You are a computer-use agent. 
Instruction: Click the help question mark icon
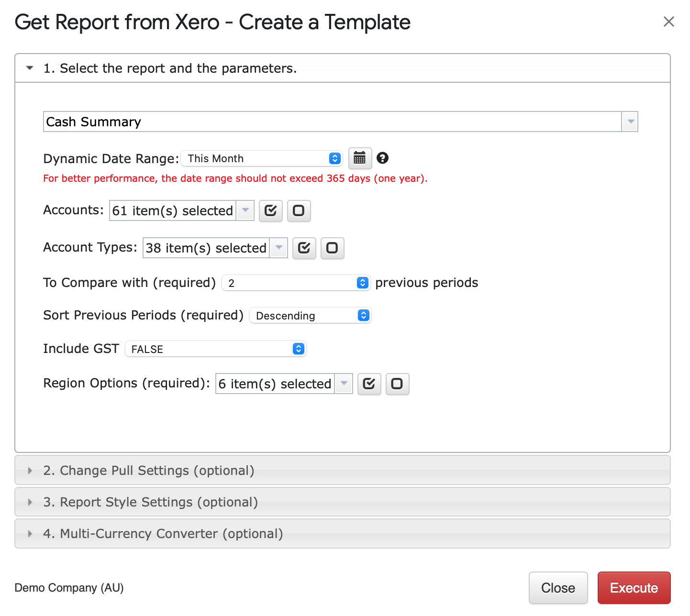click(x=382, y=158)
